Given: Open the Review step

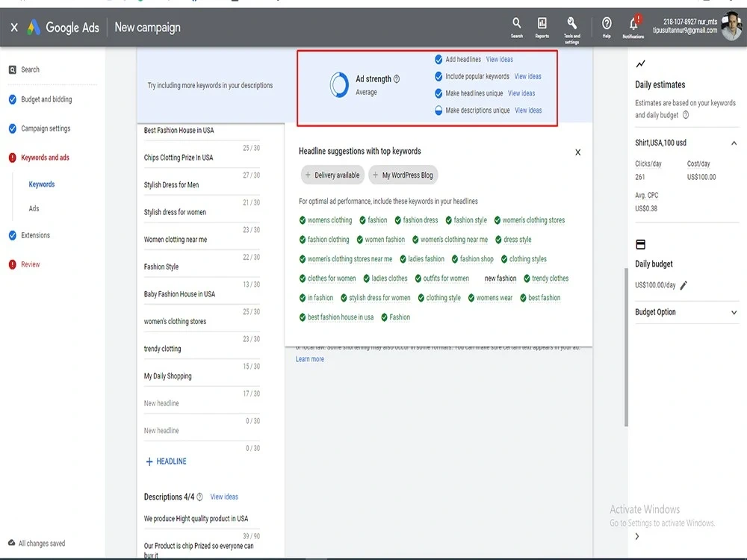Looking at the screenshot, I should pos(30,264).
